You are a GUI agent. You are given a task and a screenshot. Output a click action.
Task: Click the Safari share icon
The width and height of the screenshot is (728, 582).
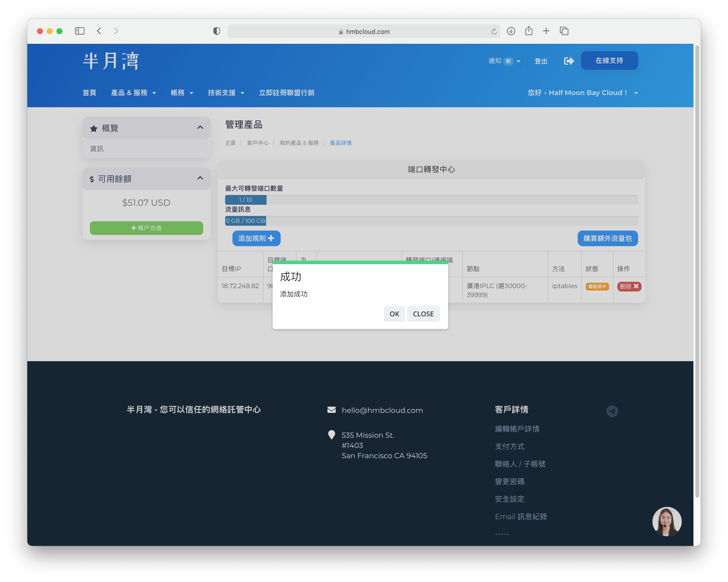tap(529, 31)
